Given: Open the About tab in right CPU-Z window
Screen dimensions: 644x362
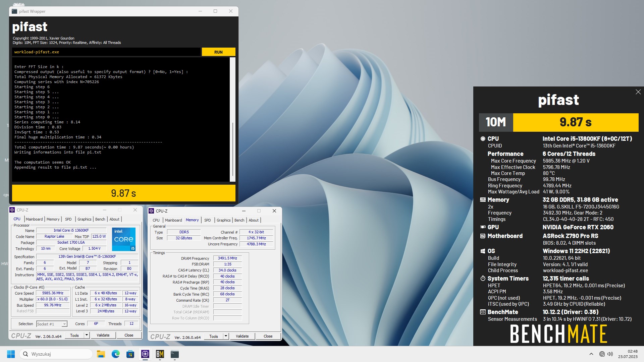Looking at the screenshot, I should point(254,220).
